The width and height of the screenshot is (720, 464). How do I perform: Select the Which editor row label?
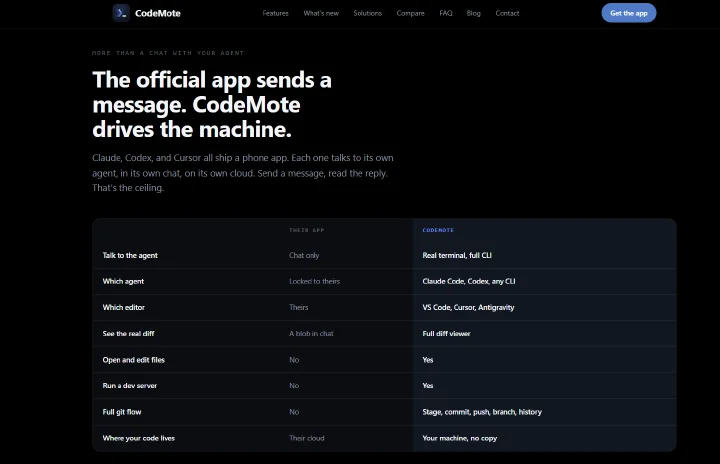point(124,307)
